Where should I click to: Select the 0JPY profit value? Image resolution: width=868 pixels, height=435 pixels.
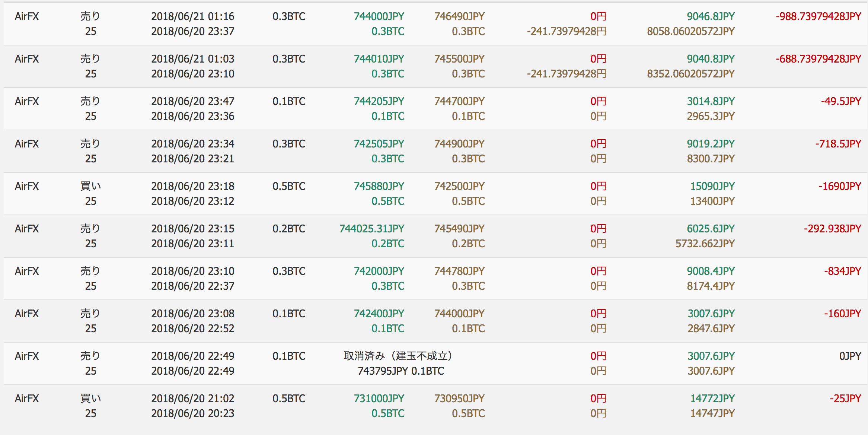click(x=850, y=356)
